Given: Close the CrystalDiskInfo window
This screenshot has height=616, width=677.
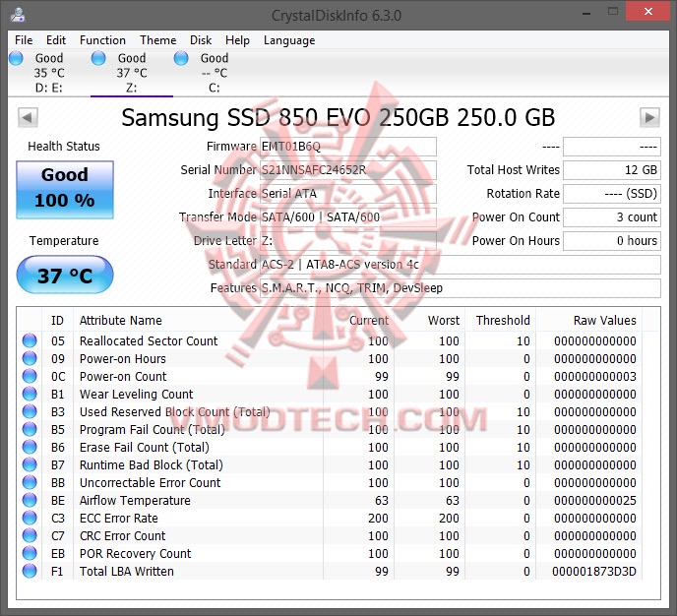Looking at the screenshot, I should (x=648, y=12).
